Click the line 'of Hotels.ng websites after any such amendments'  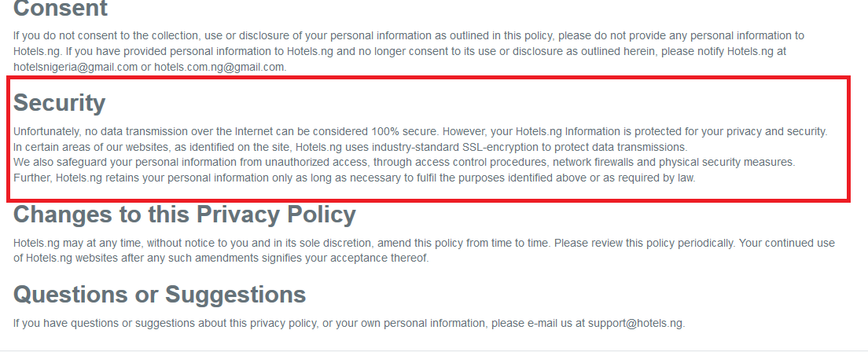(x=221, y=258)
